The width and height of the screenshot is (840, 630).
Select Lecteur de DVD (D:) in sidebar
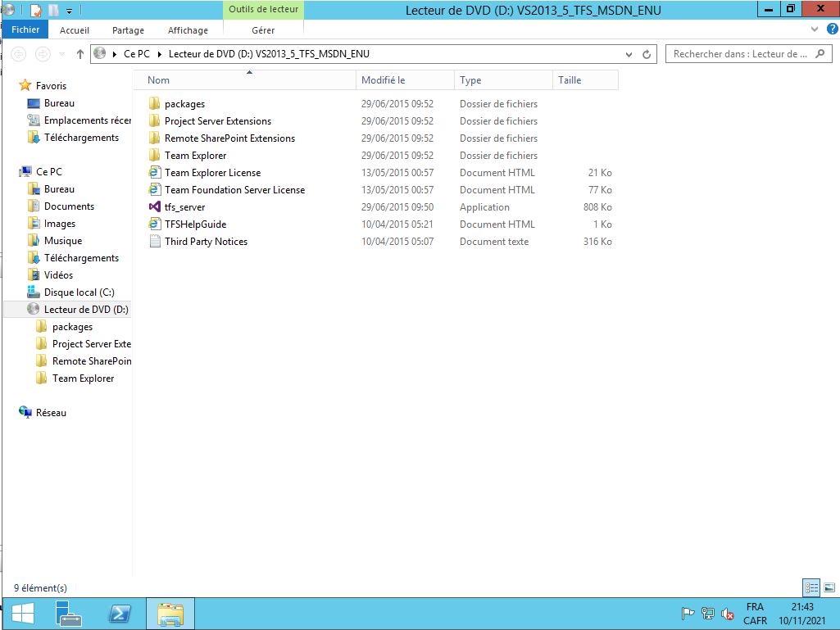pos(86,309)
